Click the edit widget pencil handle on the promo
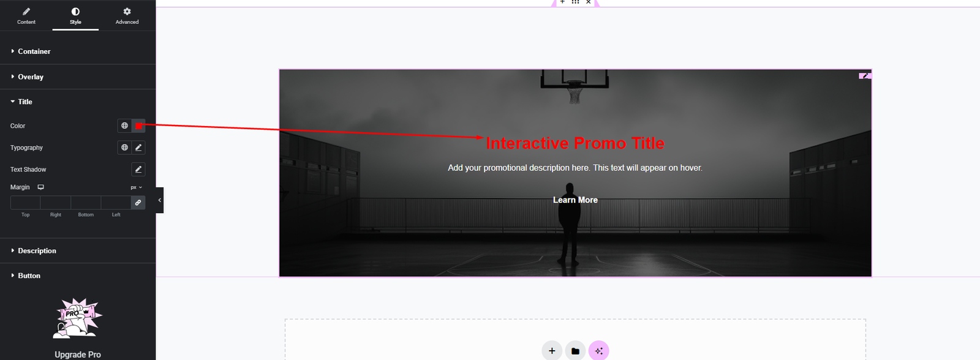 pyautogui.click(x=865, y=76)
